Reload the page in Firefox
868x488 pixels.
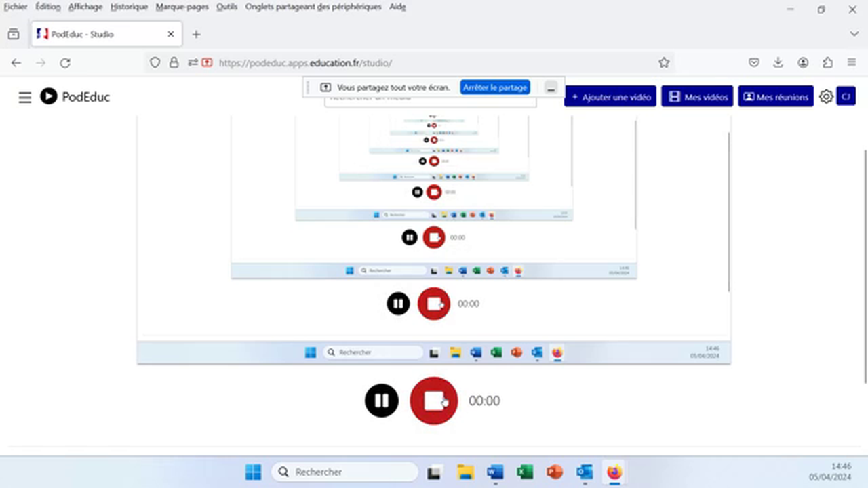tap(65, 62)
